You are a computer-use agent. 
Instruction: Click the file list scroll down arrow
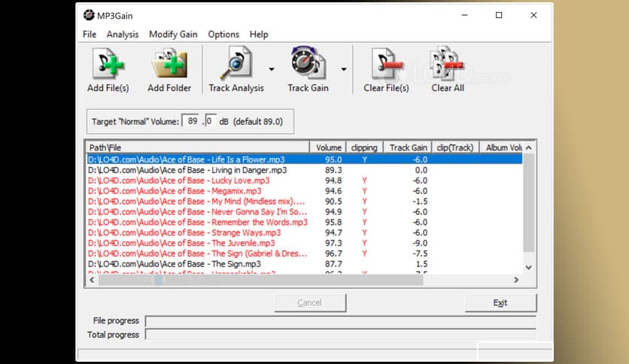pos(529,268)
